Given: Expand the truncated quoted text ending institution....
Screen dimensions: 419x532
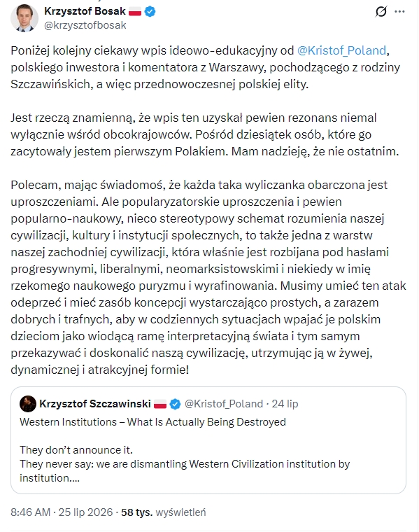Looking at the screenshot, I should pyautogui.click(x=50, y=478).
